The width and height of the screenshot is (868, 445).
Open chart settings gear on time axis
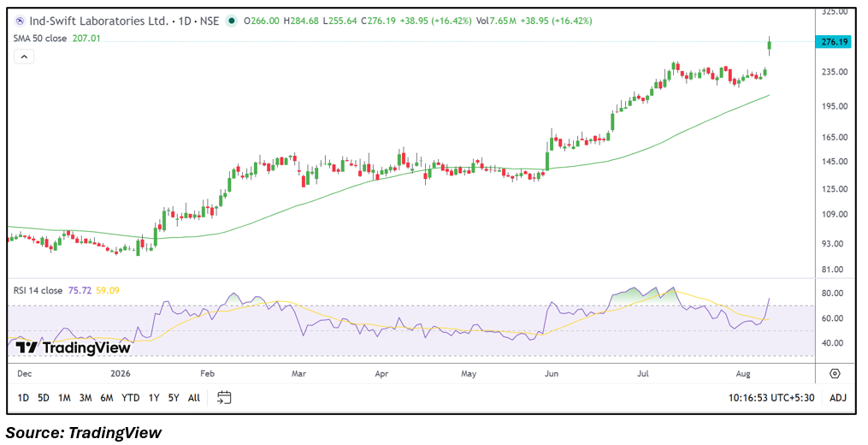click(836, 373)
